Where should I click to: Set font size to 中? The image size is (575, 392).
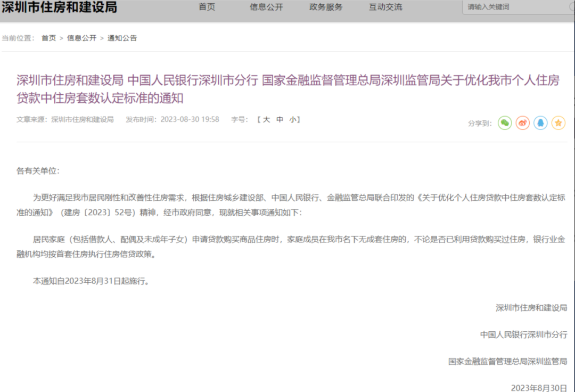point(280,119)
